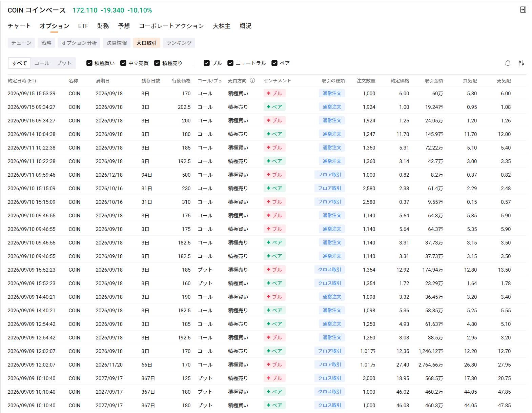Click the COIN コインベース stock title
The width and height of the screenshot is (532, 413).
37,10
